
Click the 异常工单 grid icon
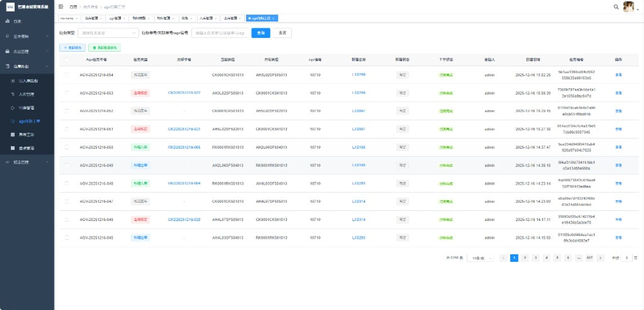(x=13, y=135)
